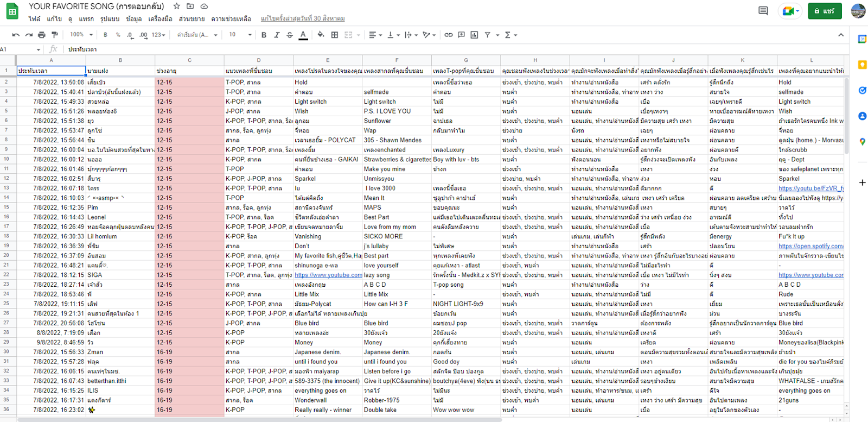View the cloud save status icon
This screenshot has height=422, width=868.
coord(204,7)
